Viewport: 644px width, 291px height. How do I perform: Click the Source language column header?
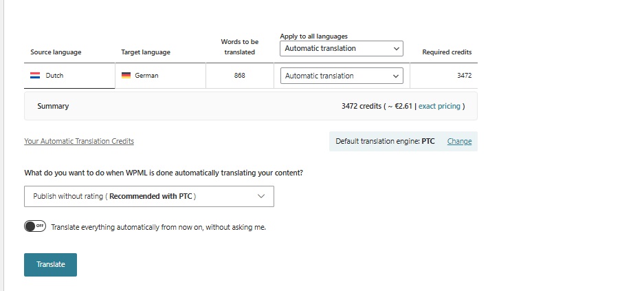[56, 52]
